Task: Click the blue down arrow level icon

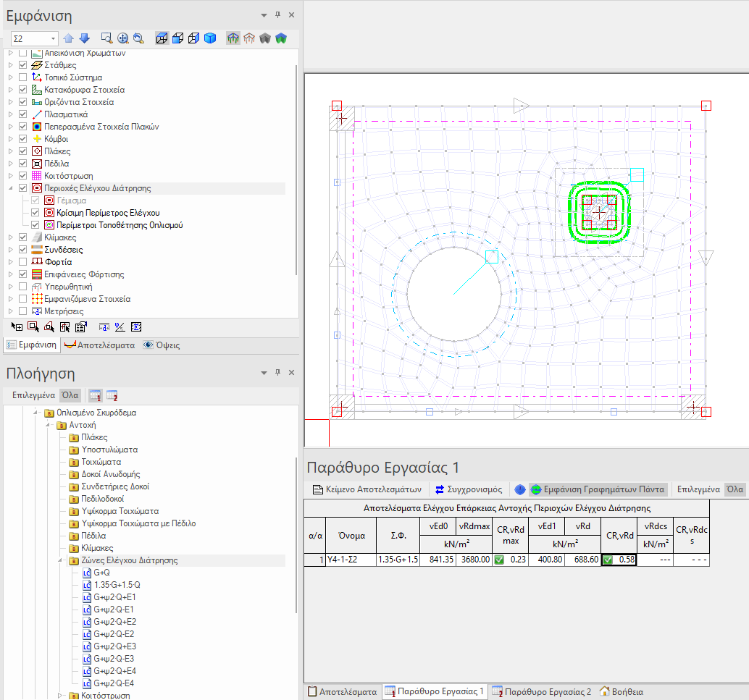Action: click(84, 38)
